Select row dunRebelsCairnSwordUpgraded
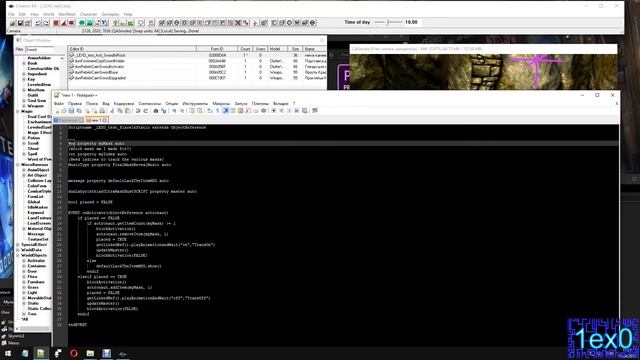This screenshot has width=640, height=360. coord(198,78)
